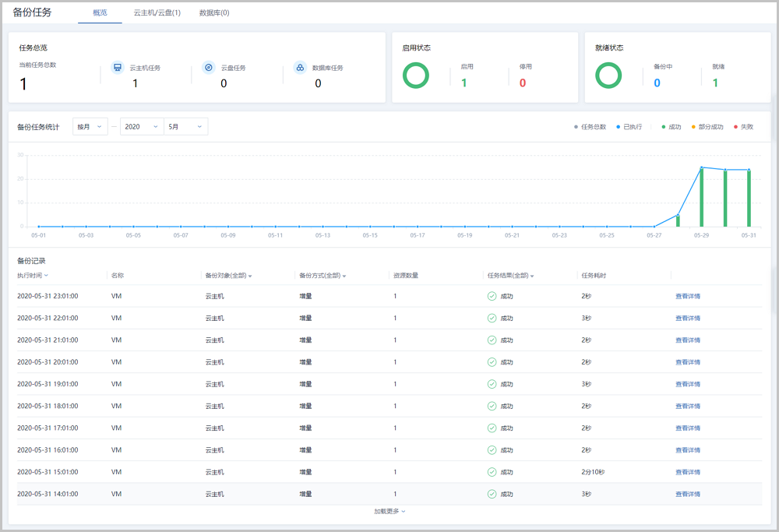Click success check icon in 15:01:00 row
The image size is (779, 532).
click(x=492, y=472)
